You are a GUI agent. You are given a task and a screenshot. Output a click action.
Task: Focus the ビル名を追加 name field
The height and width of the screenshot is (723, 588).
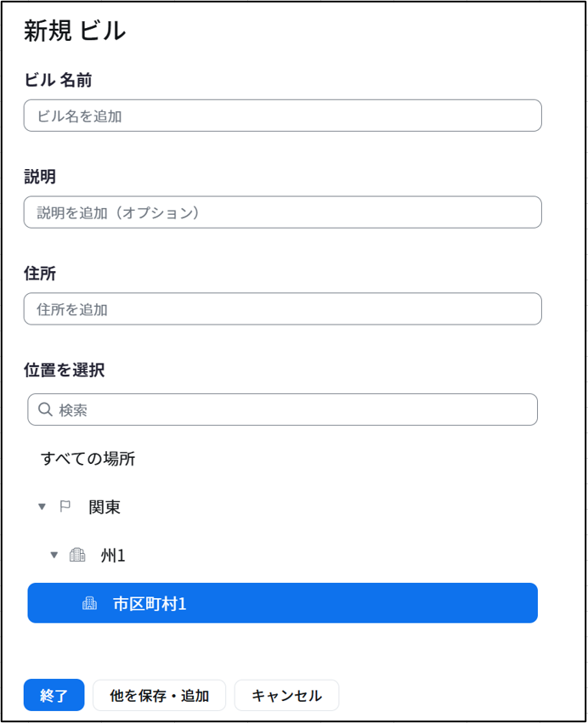click(x=282, y=116)
